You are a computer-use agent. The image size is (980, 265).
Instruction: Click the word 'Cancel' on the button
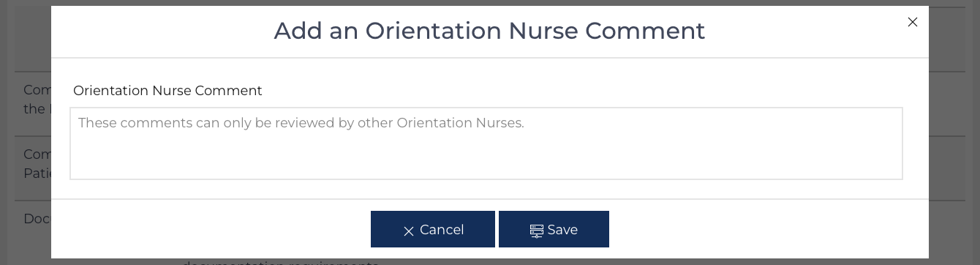(442, 230)
